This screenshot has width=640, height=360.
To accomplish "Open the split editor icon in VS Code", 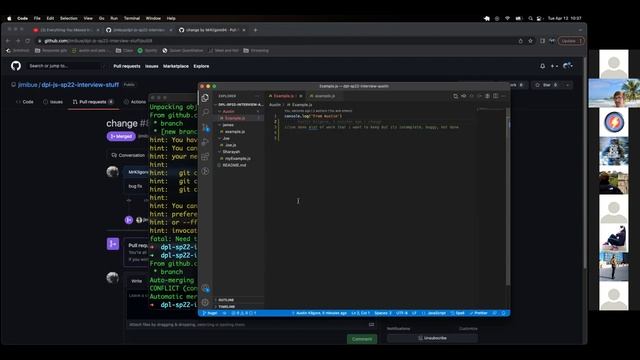I will pos(495,96).
